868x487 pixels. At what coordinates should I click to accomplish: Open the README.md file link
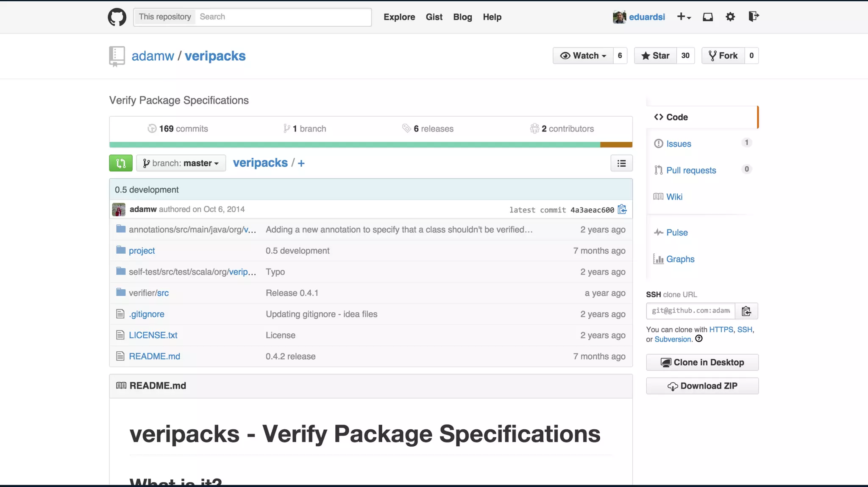[x=154, y=356]
